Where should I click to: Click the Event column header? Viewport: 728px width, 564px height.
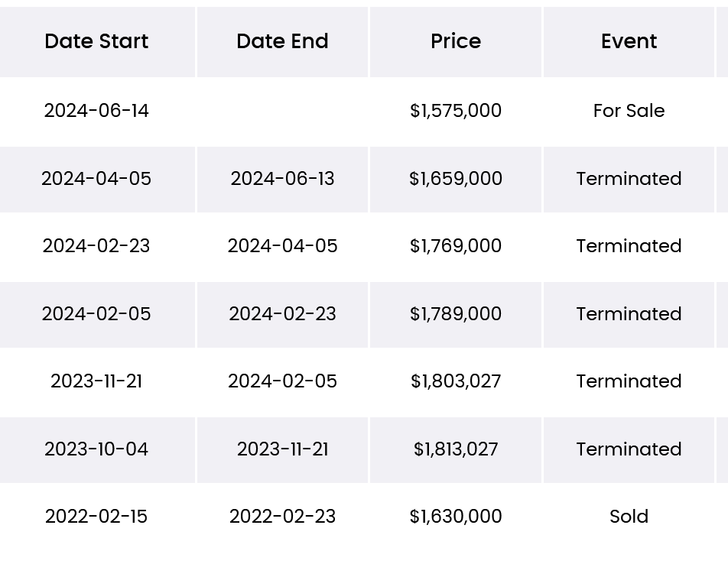point(629,41)
